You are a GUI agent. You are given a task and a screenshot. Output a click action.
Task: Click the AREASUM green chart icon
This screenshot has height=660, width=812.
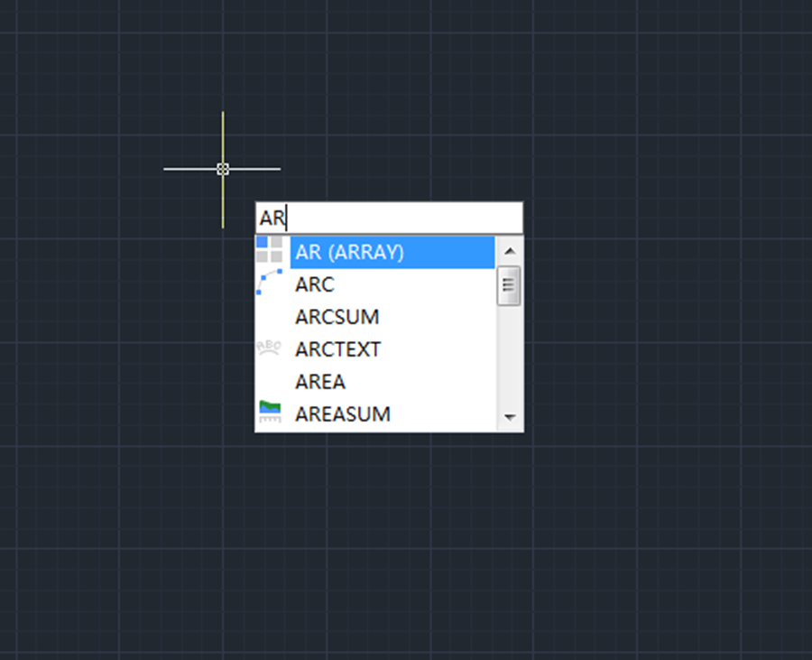pos(269,413)
